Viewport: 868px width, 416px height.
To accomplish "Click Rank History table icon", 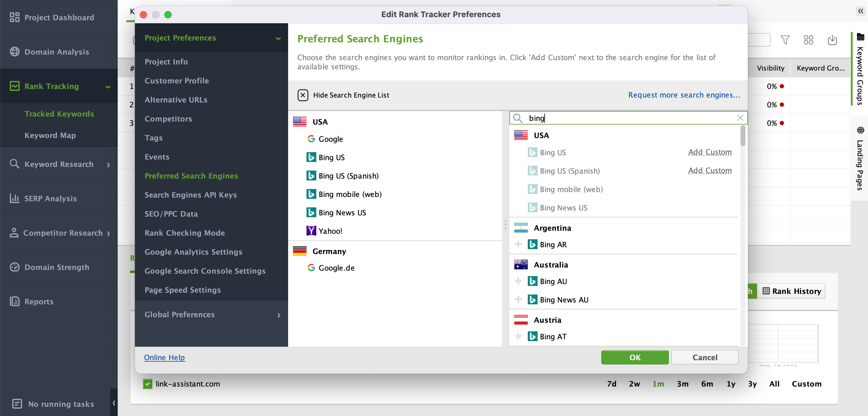I will [766, 291].
